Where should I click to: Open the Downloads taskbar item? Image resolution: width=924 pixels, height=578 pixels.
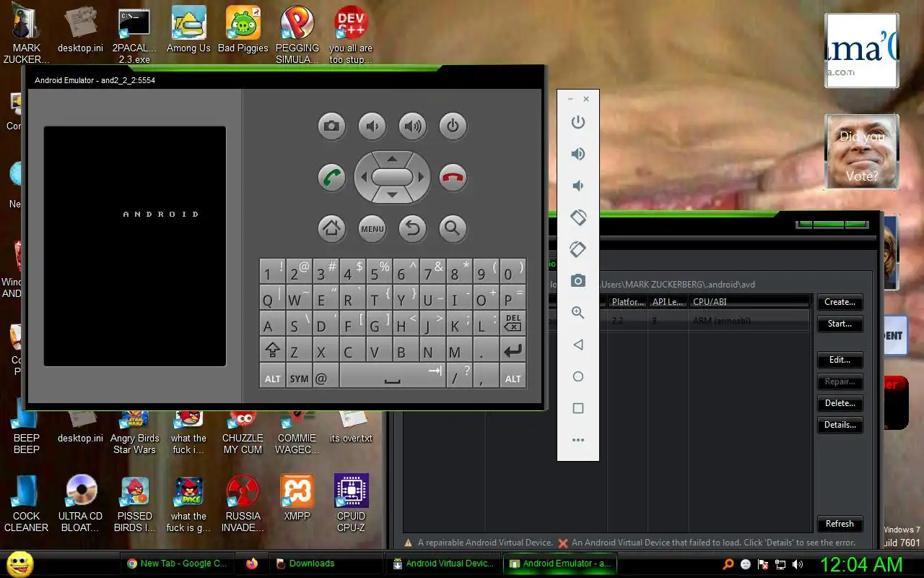[326, 564]
